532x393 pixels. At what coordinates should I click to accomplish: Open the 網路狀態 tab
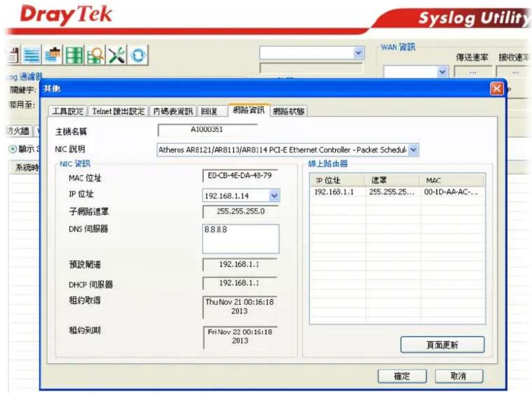click(x=289, y=111)
